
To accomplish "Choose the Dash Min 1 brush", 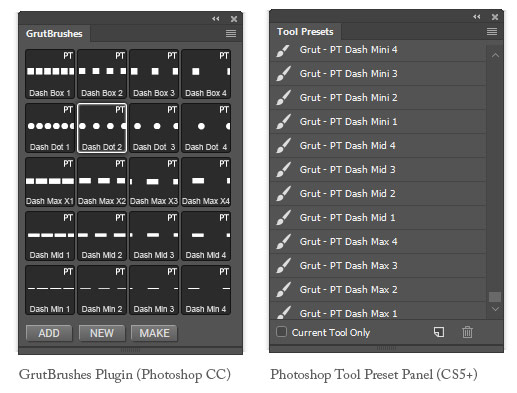I will pos(50,290).
